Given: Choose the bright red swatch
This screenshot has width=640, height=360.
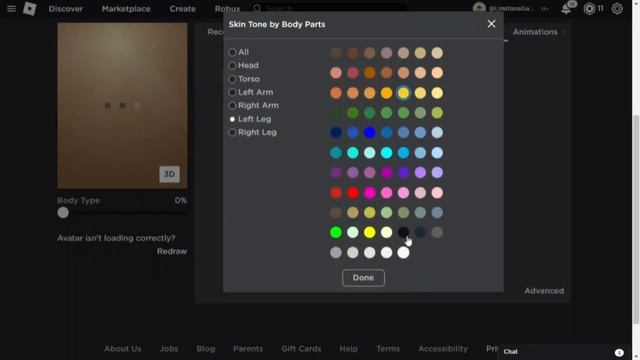Looking at the screenshot, I should click(353, 193).
